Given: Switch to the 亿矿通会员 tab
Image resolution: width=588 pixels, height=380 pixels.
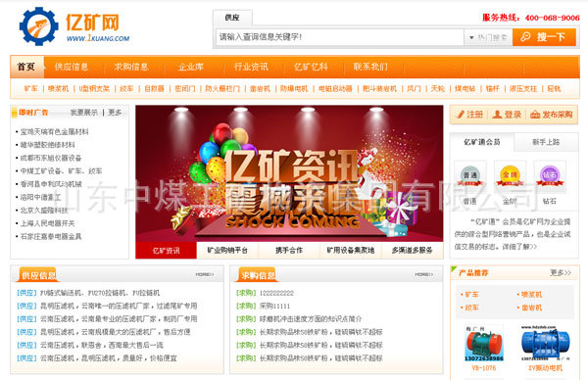Looking at the screenshot, I should 482,142.
